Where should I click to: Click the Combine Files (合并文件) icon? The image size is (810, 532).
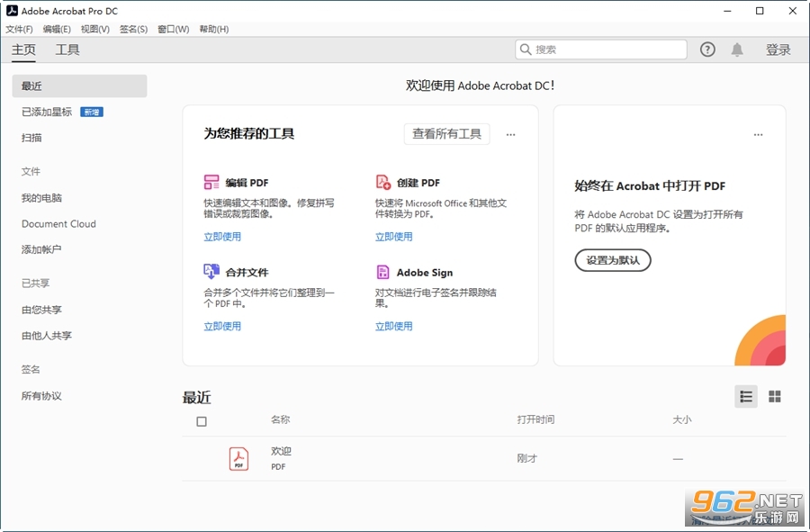(211, 272)
